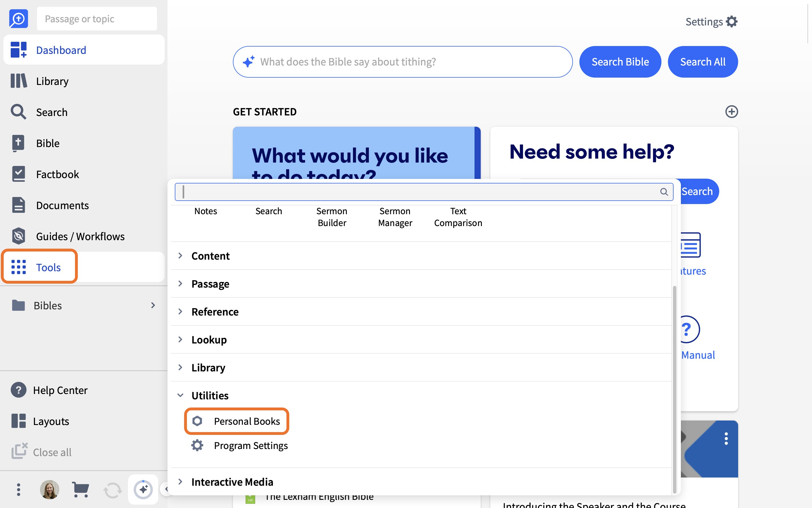
Task: Open the Library sidebar item
Action: 84,81
